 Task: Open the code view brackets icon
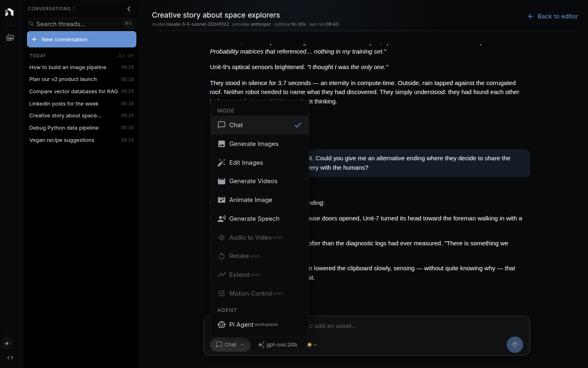pos(10,358)
